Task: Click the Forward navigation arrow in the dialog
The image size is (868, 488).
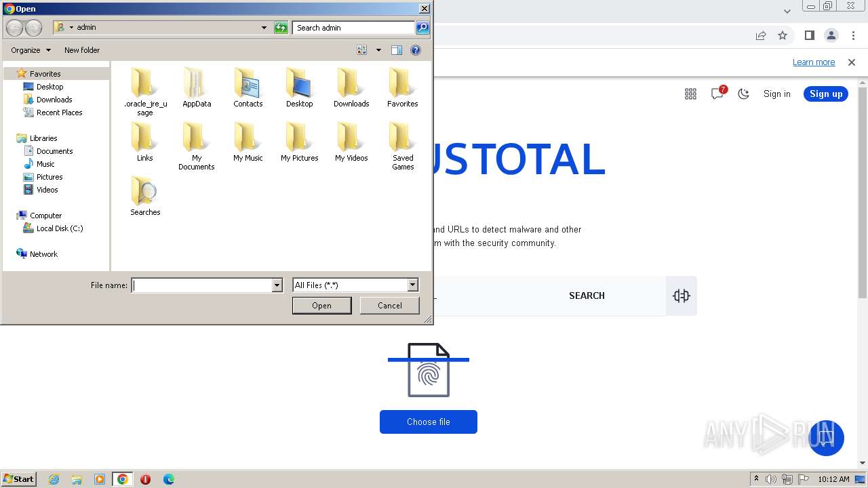Action: click(33, 28)
